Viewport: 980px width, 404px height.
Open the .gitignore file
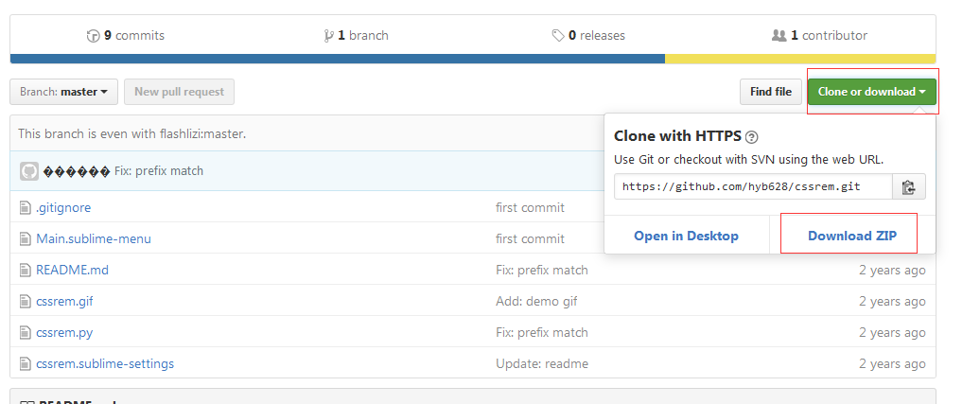(63, 207)
